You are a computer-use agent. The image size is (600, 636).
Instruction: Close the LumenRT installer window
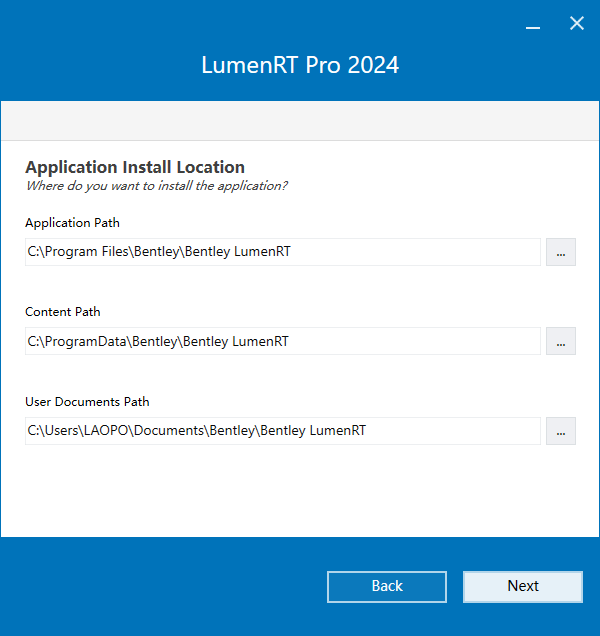pos(576,24)
